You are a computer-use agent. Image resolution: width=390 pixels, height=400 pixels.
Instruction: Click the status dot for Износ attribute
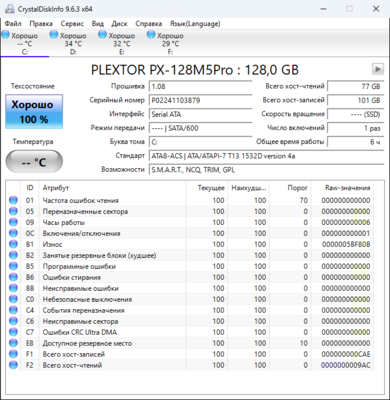pyautogui.click(x=13, y=244)
